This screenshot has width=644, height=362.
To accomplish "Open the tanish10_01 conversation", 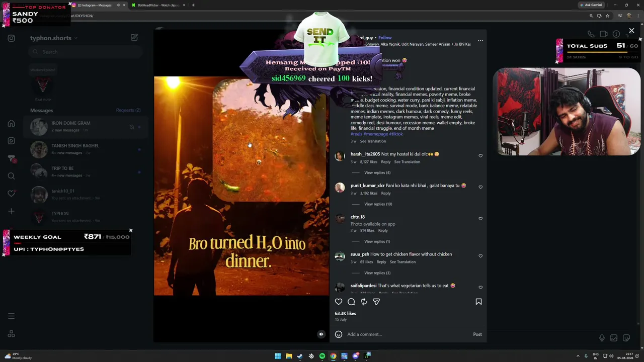I will (86, 194).
